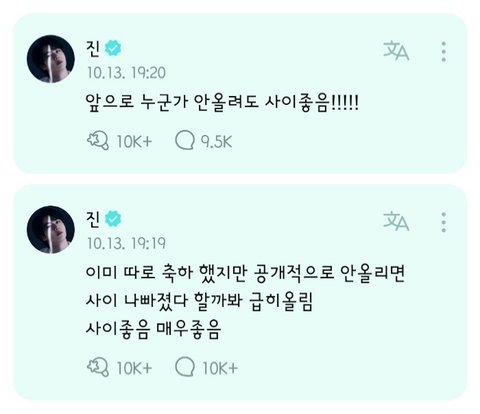480x414 pixels.
Task: Open comments bubble showing 9.5K
Action: click(185, 140)
